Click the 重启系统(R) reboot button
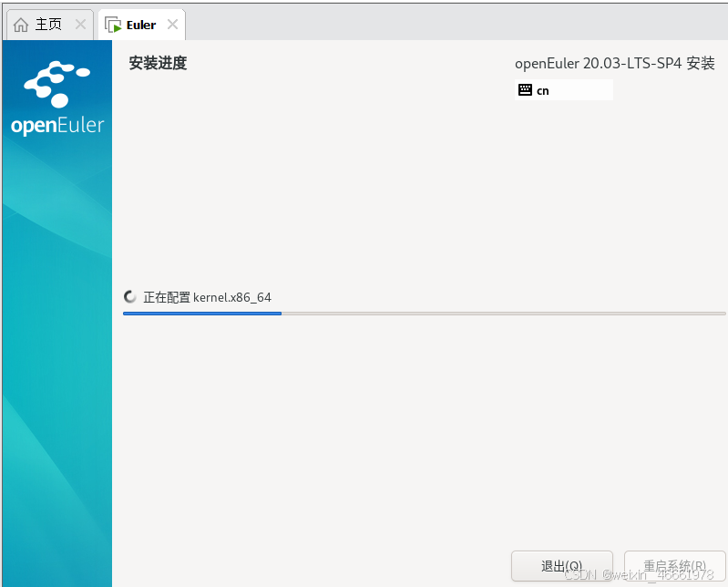The height and width of the screenshot is (587, 728). click(x=674, y=566)
